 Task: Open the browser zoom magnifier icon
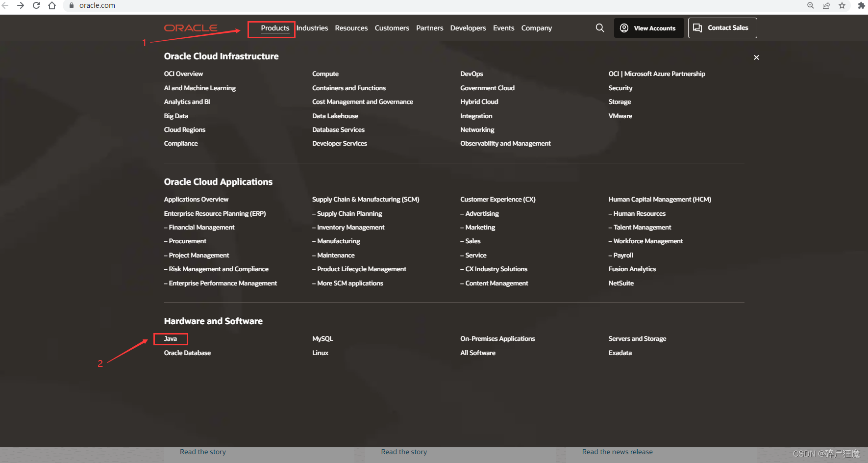(811, 5)
